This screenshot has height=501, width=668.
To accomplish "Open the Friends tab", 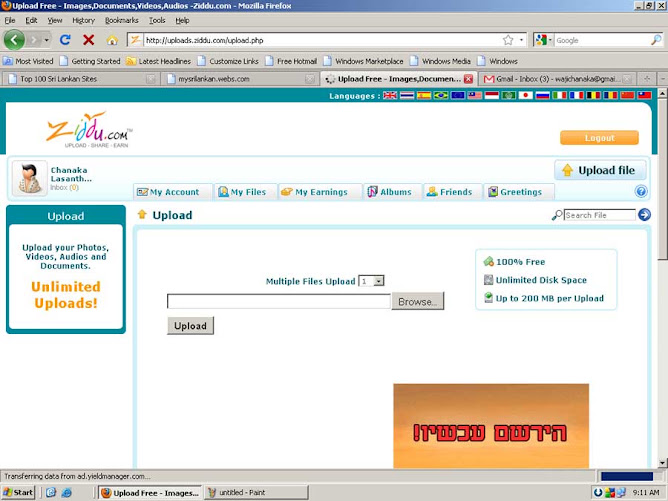I will (452, 192).
